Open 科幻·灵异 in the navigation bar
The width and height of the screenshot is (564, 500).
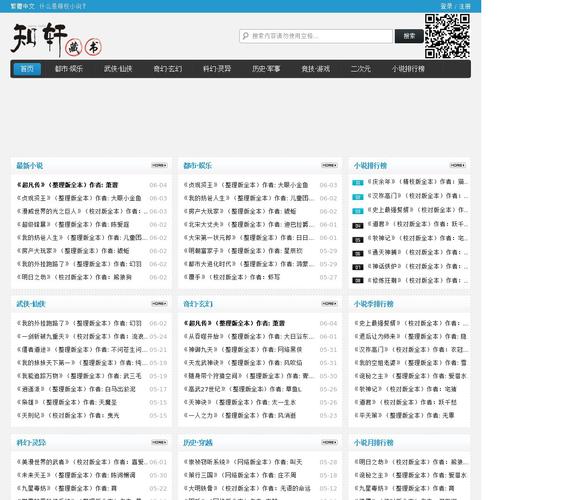tap(217, 69)
